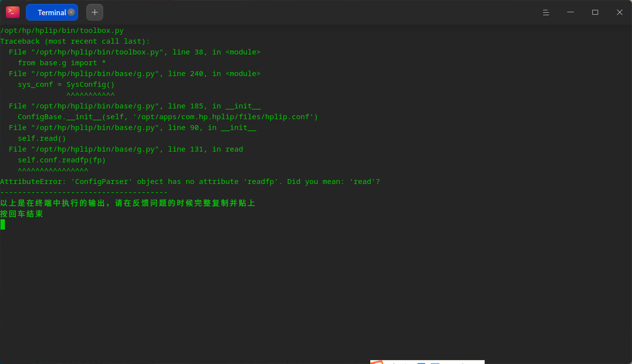The width and height of the screenshot is (632, 364).
Task: Click the 'self.read()' line
Action: pyautogui.click(x=42, y=138)
